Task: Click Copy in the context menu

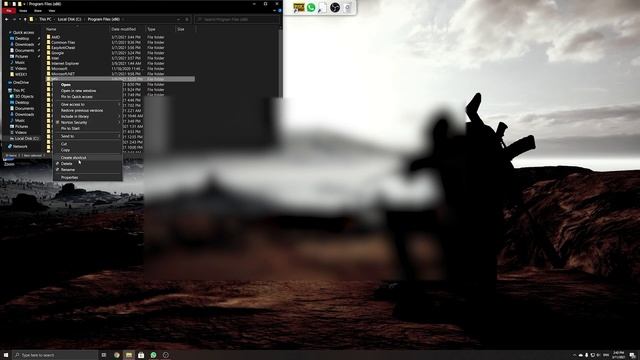Action: coord(65,150)
